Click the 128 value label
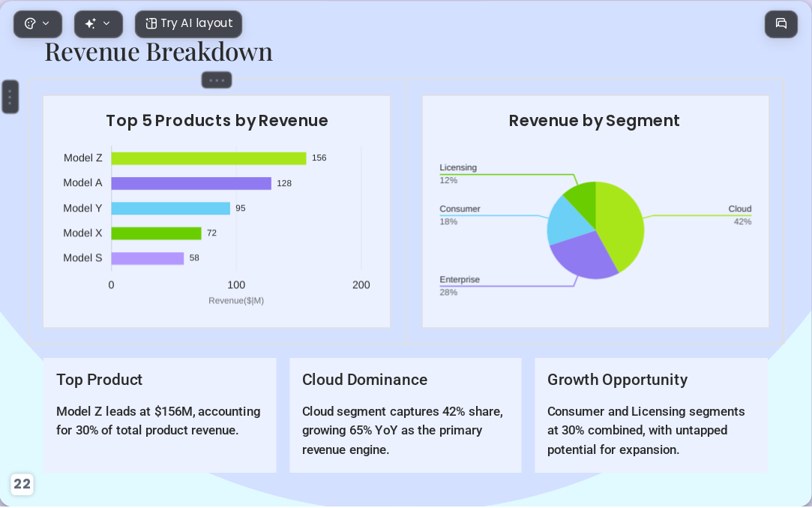812x508 pixels. pyautogui.click(x=283, y=184)
